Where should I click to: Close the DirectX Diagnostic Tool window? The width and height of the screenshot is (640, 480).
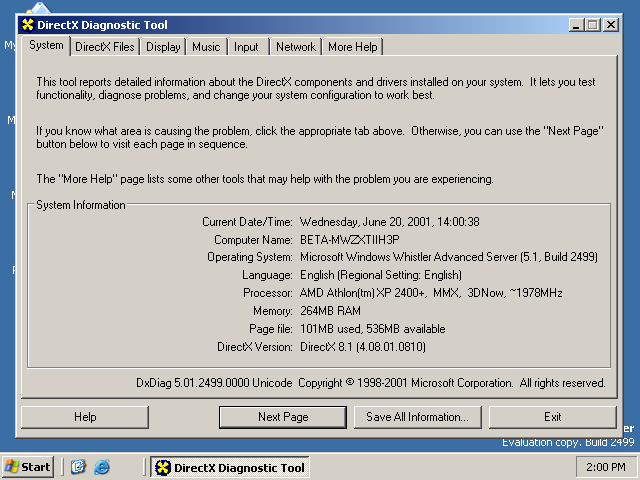[x=611, y=25]
